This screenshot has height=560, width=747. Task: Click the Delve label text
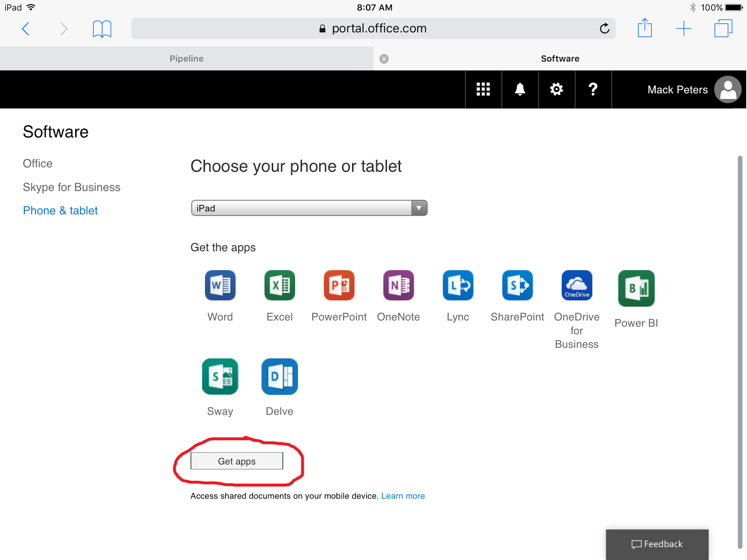tap(280, 411)
